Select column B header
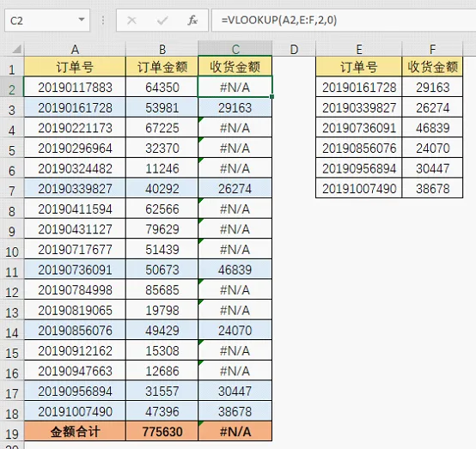 pyautogui.click(x=162, y=49)
